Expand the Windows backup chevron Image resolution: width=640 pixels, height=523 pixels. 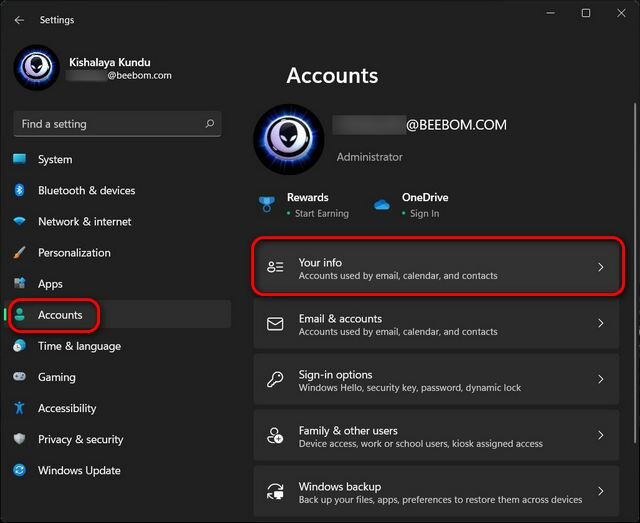pyautogui.click(x=600, y=491)
